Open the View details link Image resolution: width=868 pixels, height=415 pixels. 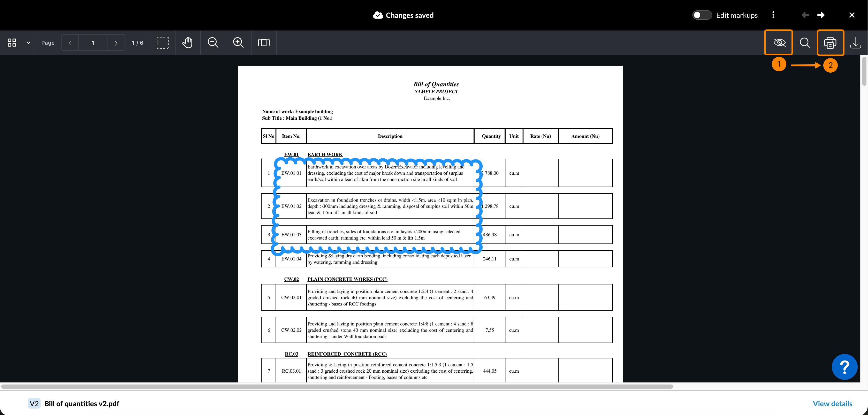pos(832,404)
